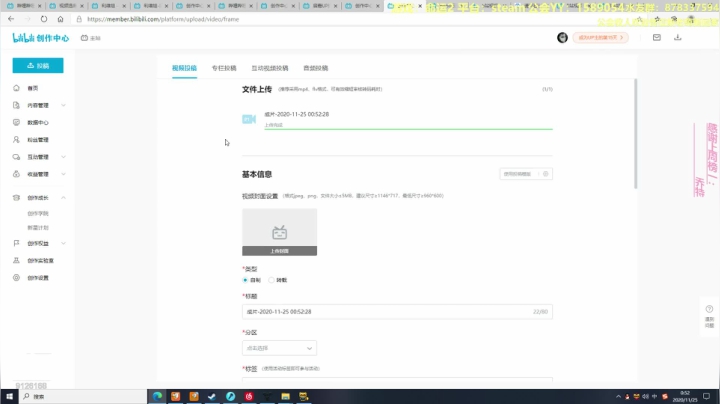Open the Windows Start menu

click(9, 396)
